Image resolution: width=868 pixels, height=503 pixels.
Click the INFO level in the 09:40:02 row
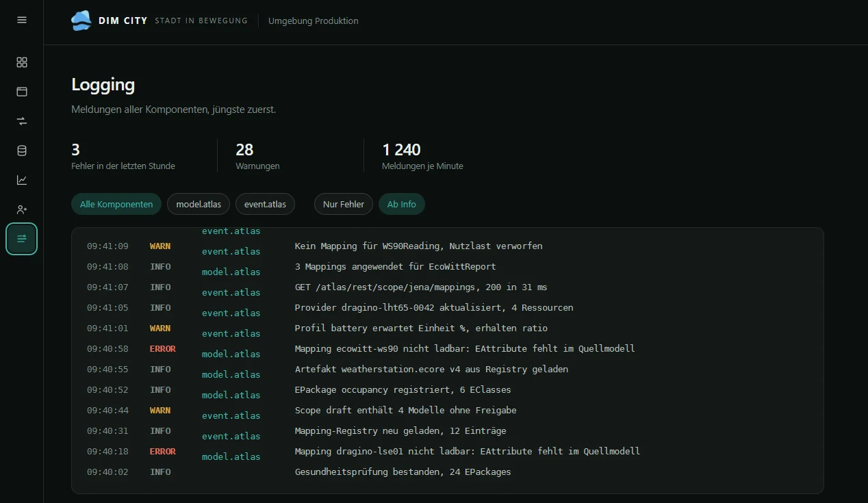160,472
